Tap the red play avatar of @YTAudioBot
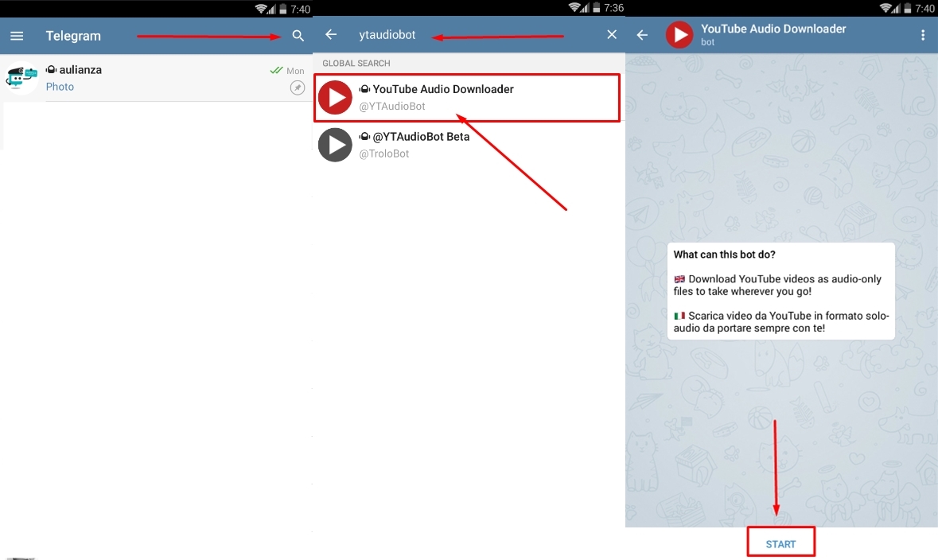Screen dimensions: 938x560 point(335,98)
